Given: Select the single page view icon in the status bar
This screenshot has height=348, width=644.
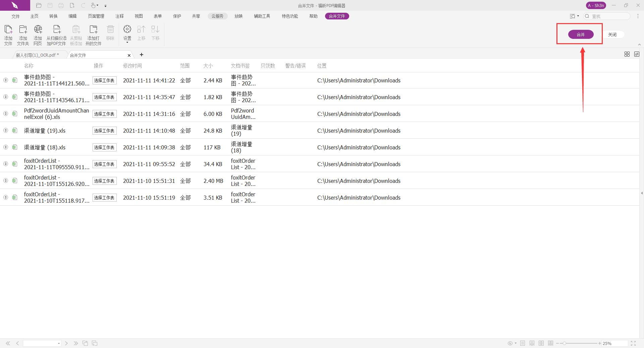Looking at the screenshot, I should [x=523, y=343].
